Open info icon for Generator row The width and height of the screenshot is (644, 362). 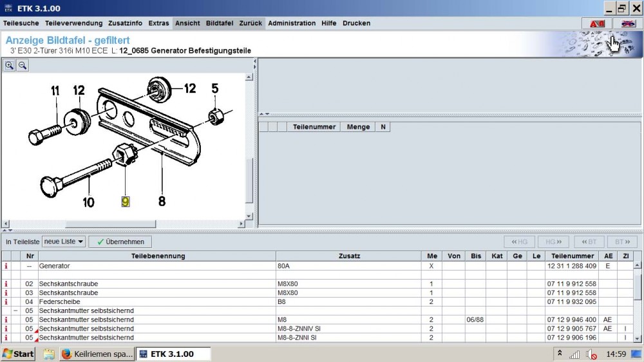click(6, 265)
